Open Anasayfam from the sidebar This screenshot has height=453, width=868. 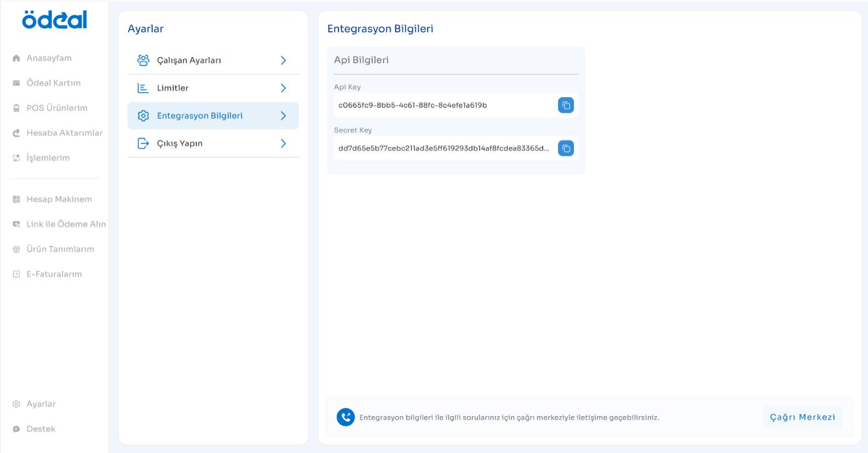pos(49,58)
